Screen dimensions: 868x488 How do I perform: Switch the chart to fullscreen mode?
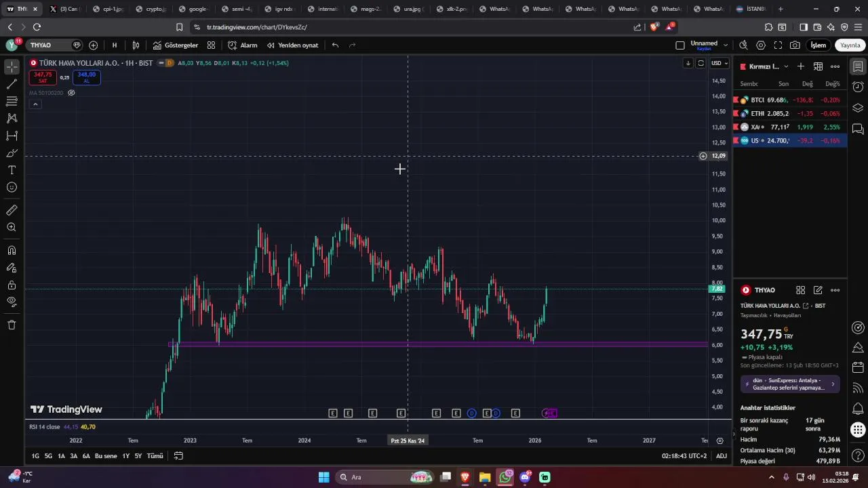pos(778,45)
